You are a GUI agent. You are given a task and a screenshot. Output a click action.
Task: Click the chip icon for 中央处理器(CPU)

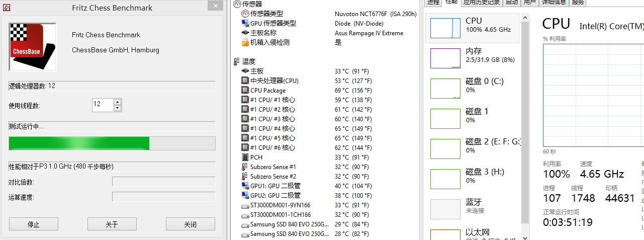click(x=245, y=81)
